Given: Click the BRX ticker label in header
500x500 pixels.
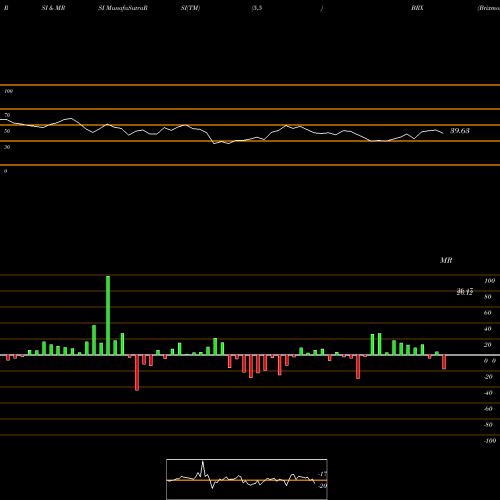Looking at the screenshot, I should [x=417, y=8].
